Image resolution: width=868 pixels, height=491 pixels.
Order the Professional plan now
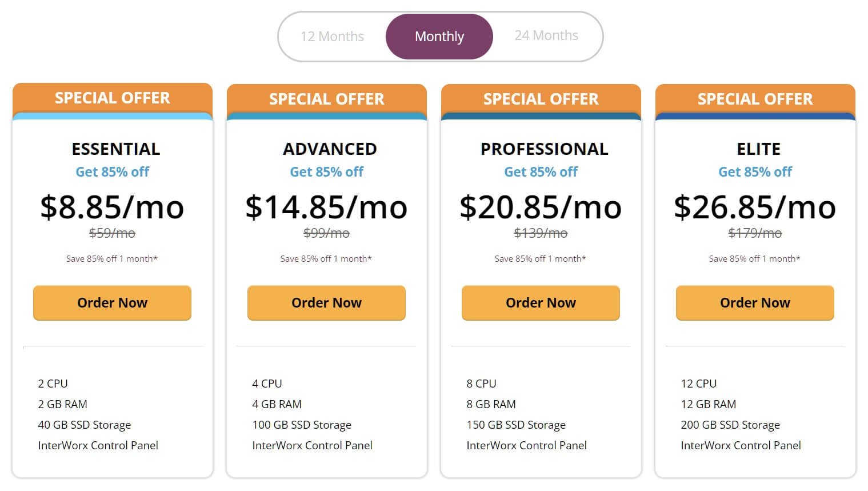541,303
